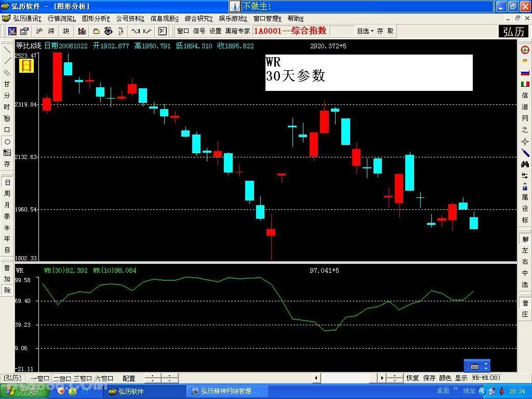Click the ear icon in the toolbar
532x399 pixels.
121,31
